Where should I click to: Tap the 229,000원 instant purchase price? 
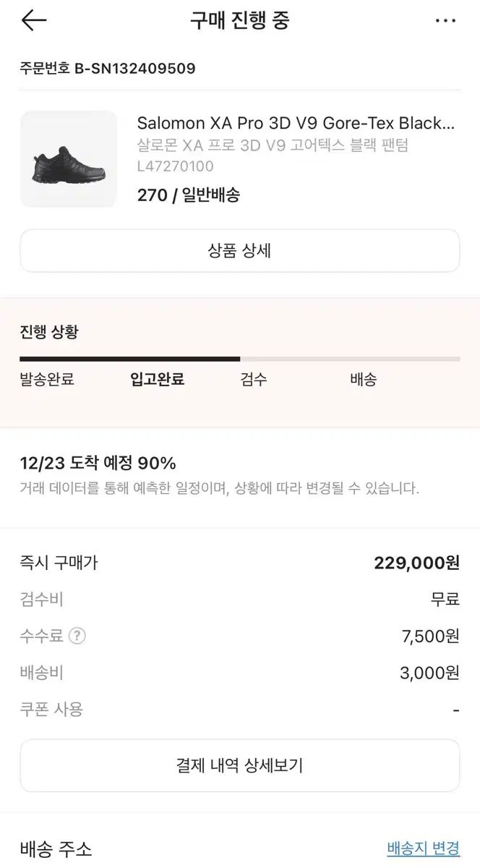(x=416, y=563)
